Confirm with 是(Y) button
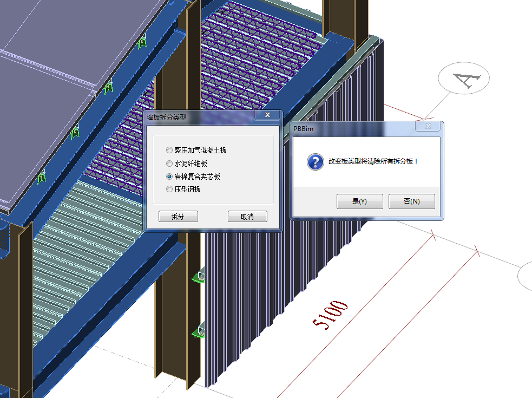The width and height of the screenshot is (532, 398). [x=360, y=201]
